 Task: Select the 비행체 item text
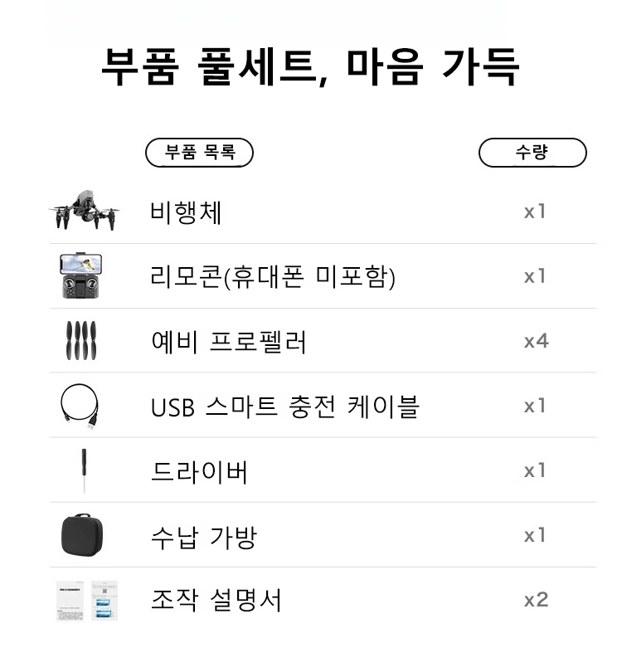tap(186, 212)
